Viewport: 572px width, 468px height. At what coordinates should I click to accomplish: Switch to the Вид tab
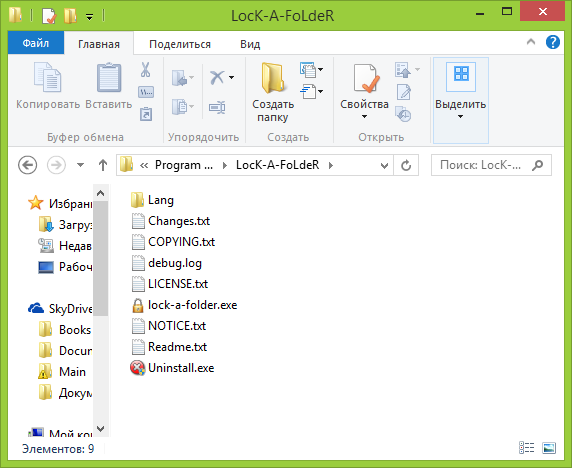point(250,44)
